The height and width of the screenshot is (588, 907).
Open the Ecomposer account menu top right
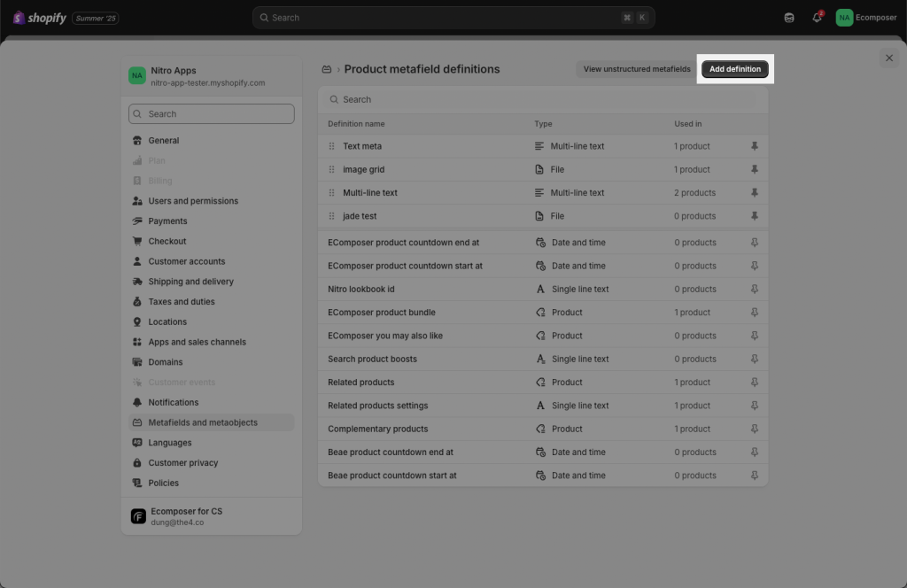tap(866, 18)
